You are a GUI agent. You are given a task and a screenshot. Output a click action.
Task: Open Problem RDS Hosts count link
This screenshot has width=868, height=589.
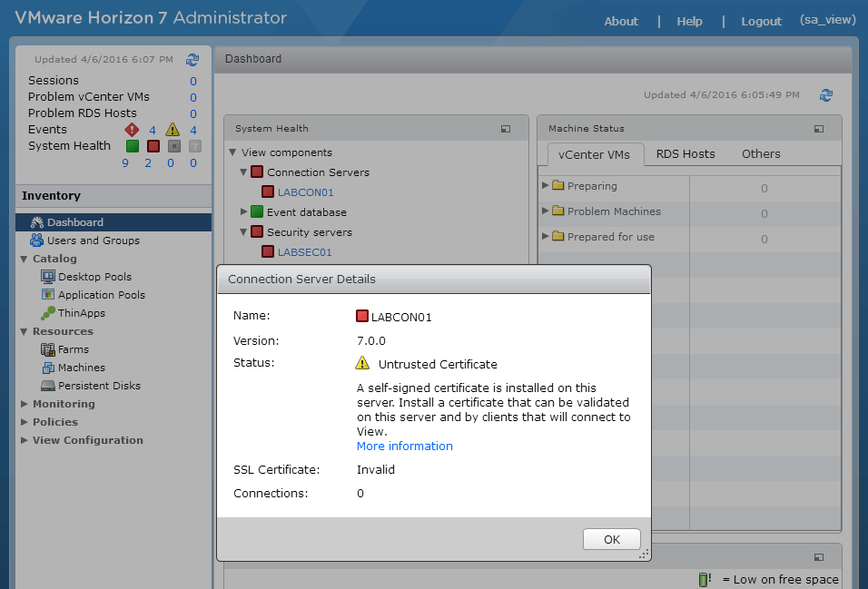[193, 114]
